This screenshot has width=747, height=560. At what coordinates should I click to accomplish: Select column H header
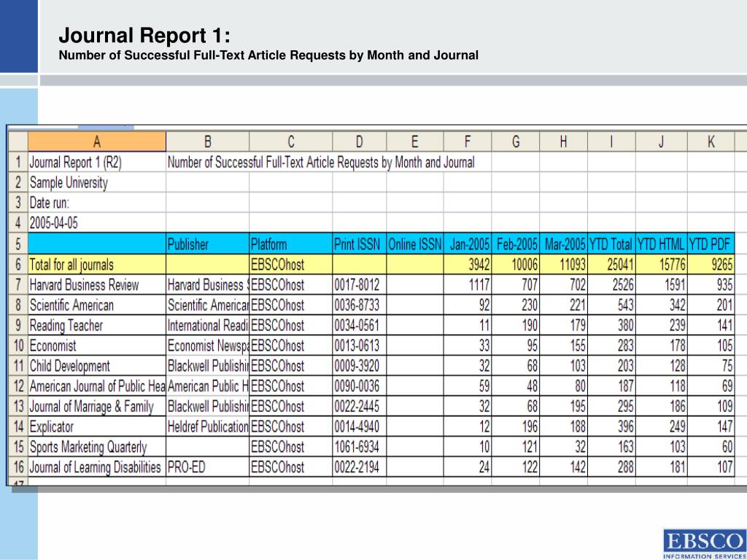click(564, 141)
